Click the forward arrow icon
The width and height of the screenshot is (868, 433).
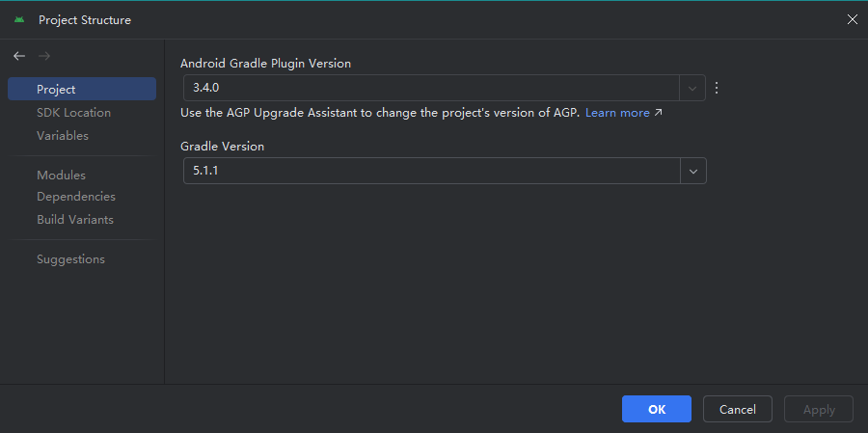43,56
